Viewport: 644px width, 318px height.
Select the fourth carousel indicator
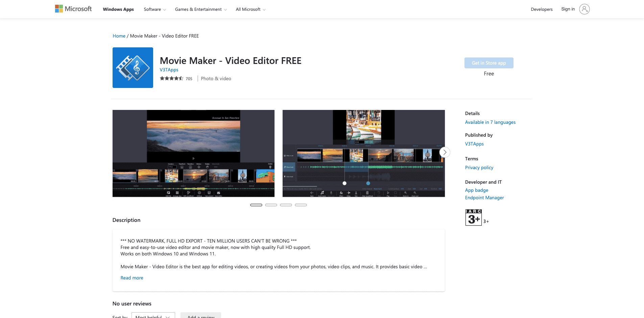click(x=301, y=205)
